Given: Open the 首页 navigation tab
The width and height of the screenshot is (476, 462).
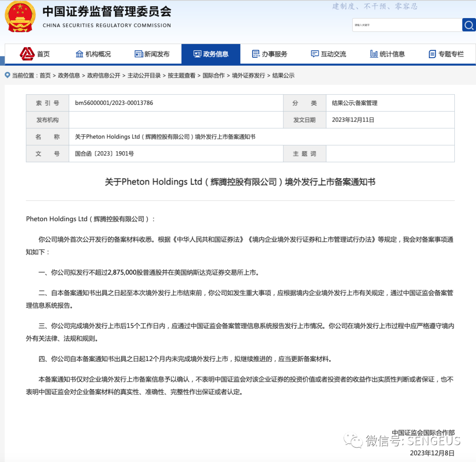Looking at the screenshot, I should coord(35,54).
